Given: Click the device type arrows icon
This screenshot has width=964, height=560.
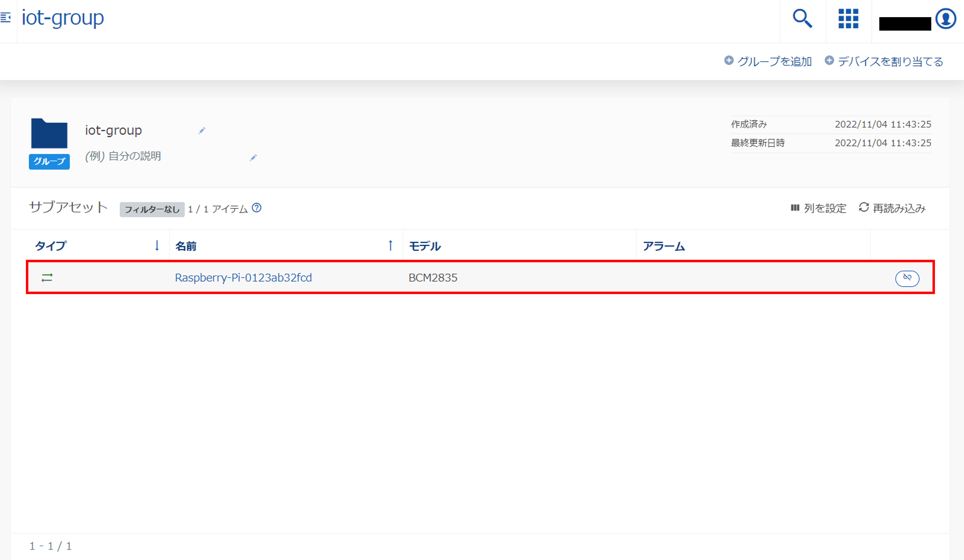Looking at the screenshot, I should coord(47,277).
